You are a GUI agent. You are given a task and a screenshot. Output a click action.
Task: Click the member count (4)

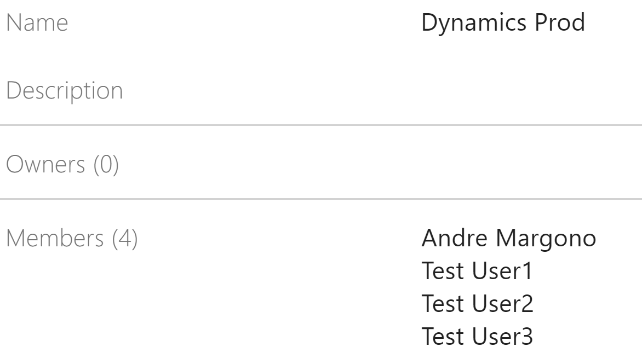(125, 239)
